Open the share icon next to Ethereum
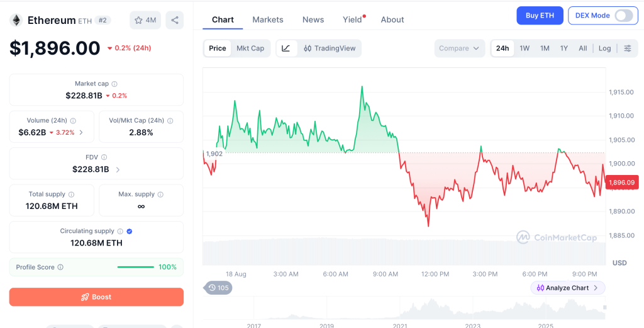The width and height of the screenshot is (644, 328). 175,20
